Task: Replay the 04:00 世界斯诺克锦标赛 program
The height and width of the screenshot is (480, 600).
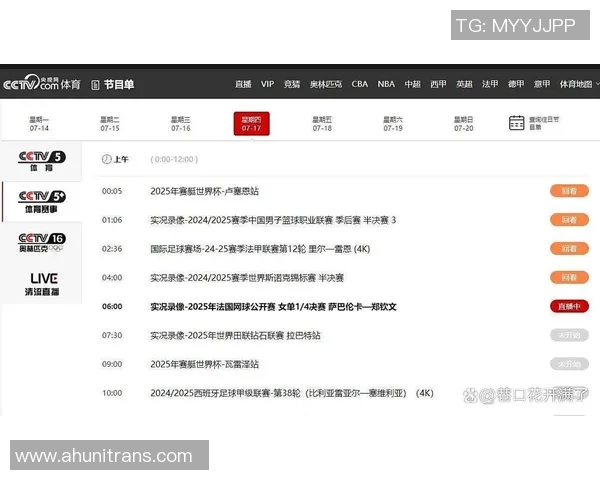Action: click(x=569, y=277)
